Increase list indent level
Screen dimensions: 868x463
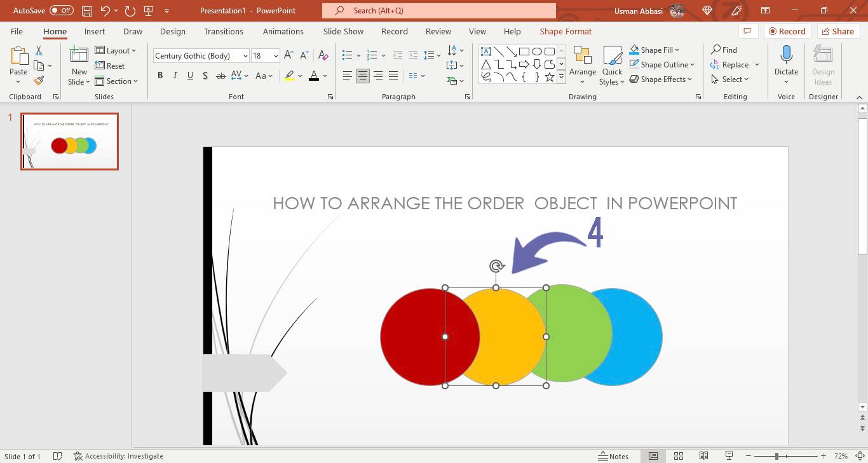(x=413, y=55)
